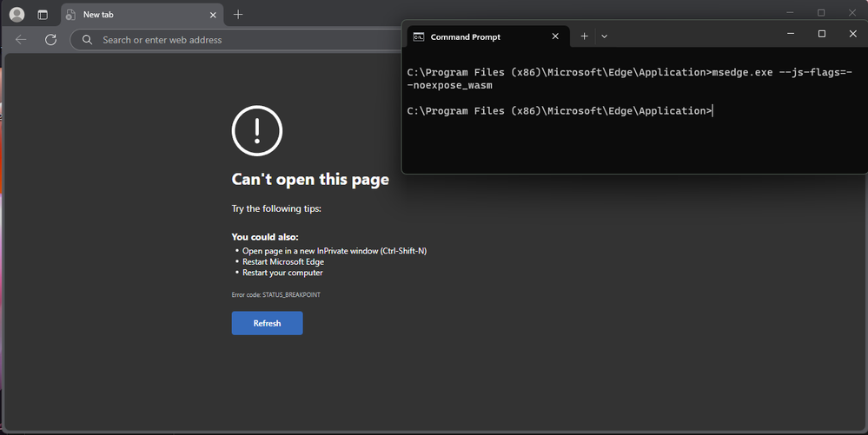Screen dimensions: 868x435
Task: Click the Can't open this page heading
Action: (310, 180)
